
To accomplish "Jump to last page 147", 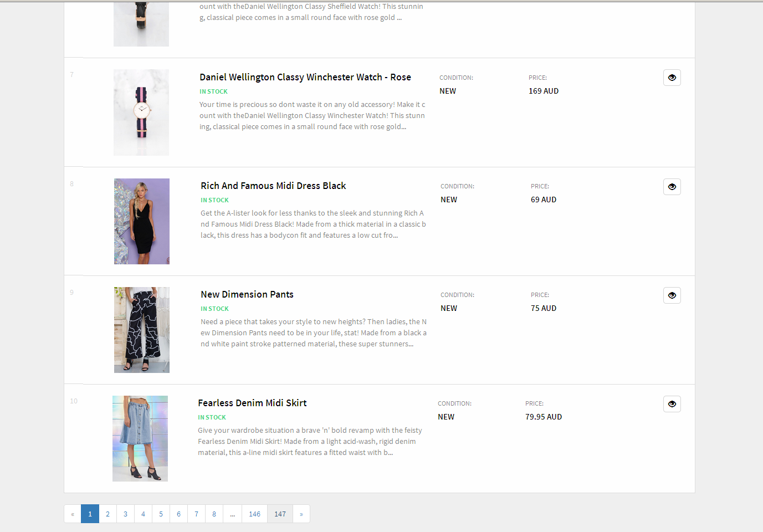I will pyautogui.click(x=280, y=514).
